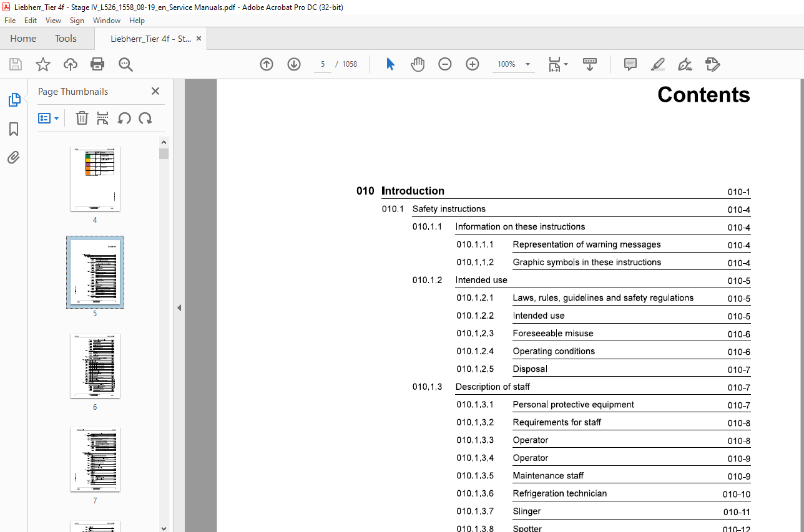
Task: Open Bookmarks pane in sidebar
Action: click(x=14, y=129)
